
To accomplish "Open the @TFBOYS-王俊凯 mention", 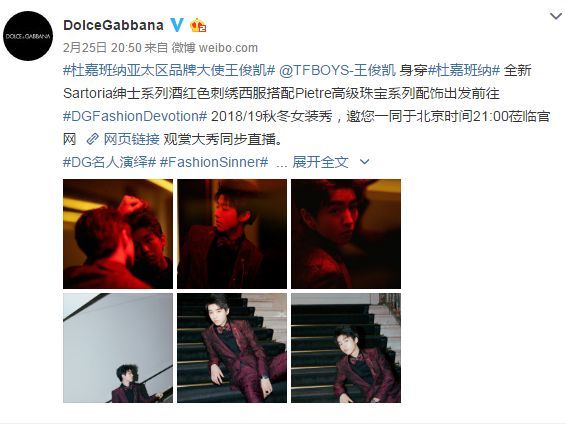I will 338,70.
